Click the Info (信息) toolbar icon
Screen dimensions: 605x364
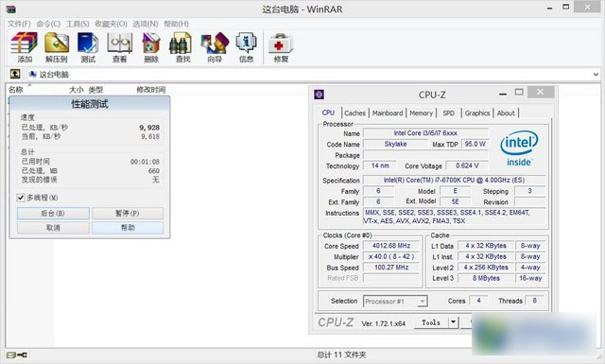[246, 47]
